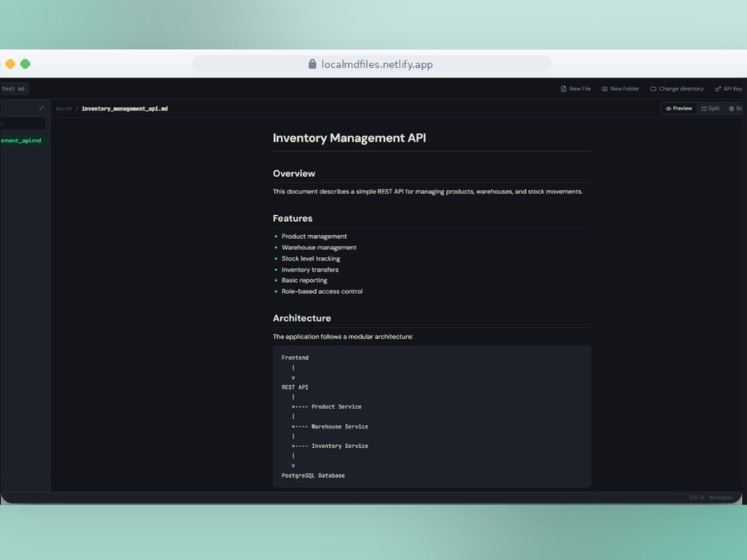The height and width of the screenshot is (560, 747).
Task: Click the "Overview" heading
Action: point(294,174)
